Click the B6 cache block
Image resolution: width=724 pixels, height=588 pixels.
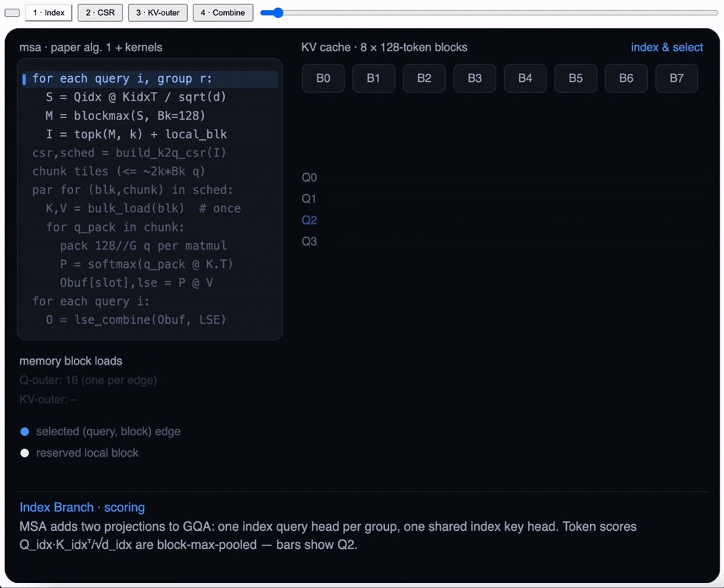(x=626, y=78)
